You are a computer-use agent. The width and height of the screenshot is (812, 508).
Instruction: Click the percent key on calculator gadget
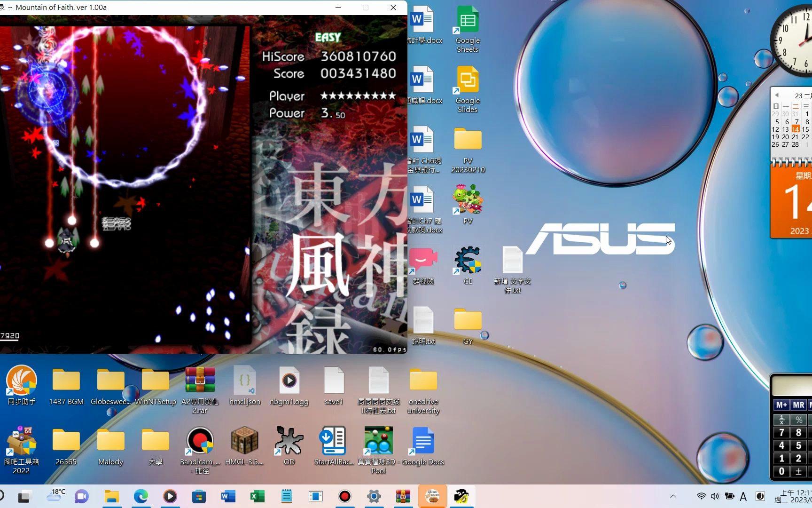point(798,420)
